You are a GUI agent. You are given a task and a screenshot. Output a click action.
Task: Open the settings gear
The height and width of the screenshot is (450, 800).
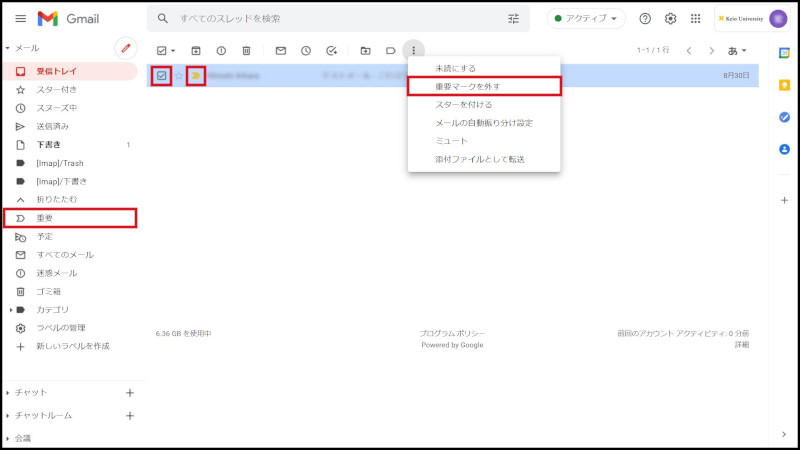(x=671, y=19)
